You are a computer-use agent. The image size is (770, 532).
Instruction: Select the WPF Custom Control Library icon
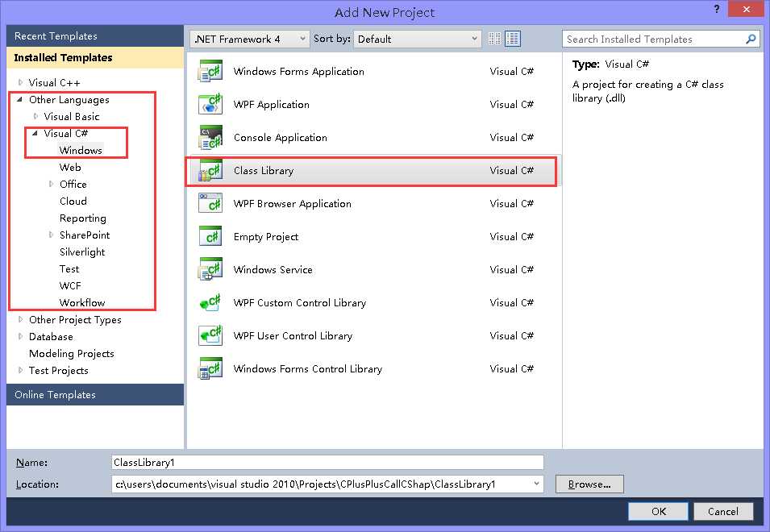(x=210, y=302)
